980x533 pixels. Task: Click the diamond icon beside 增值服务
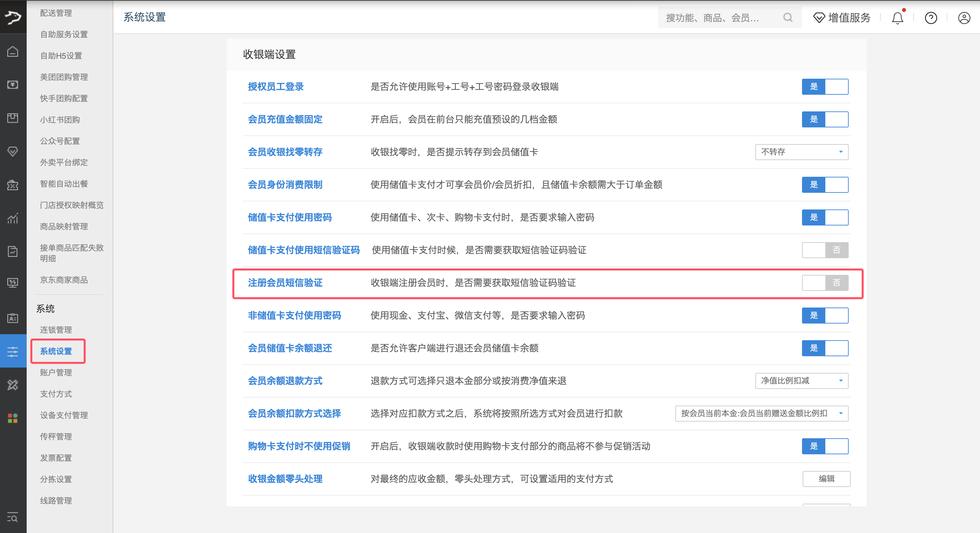point(819,18)
